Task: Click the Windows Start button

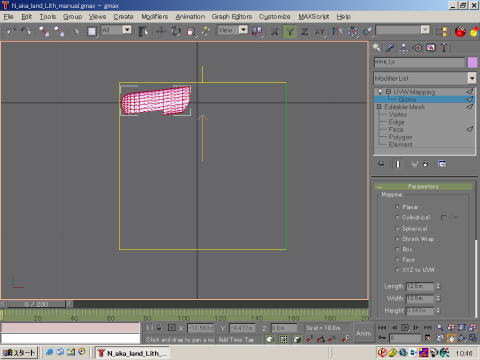Action: 20,353
